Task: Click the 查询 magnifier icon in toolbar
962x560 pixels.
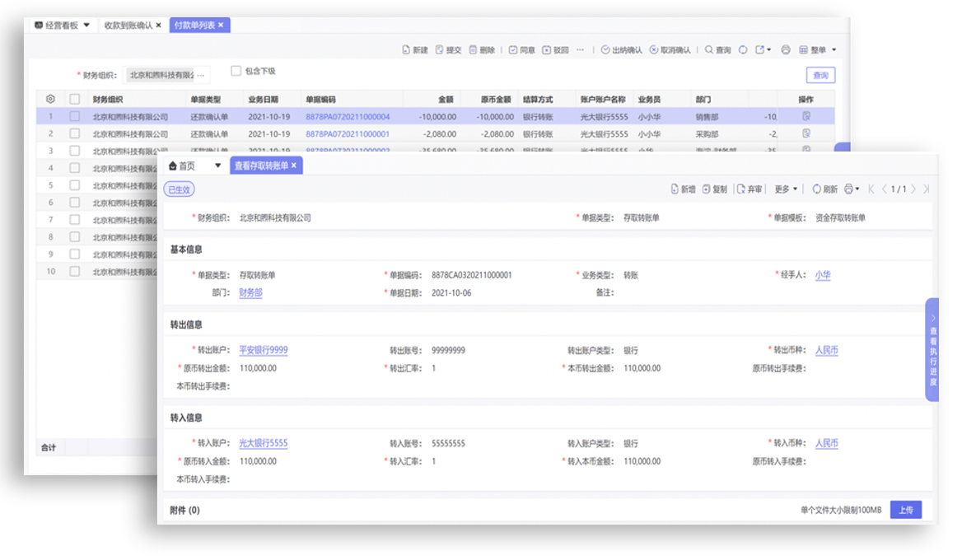Action: [708, 49]
